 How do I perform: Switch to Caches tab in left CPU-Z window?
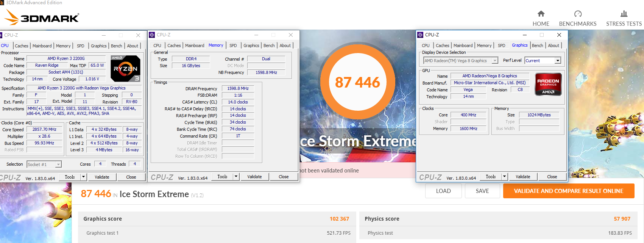(22, 46)
